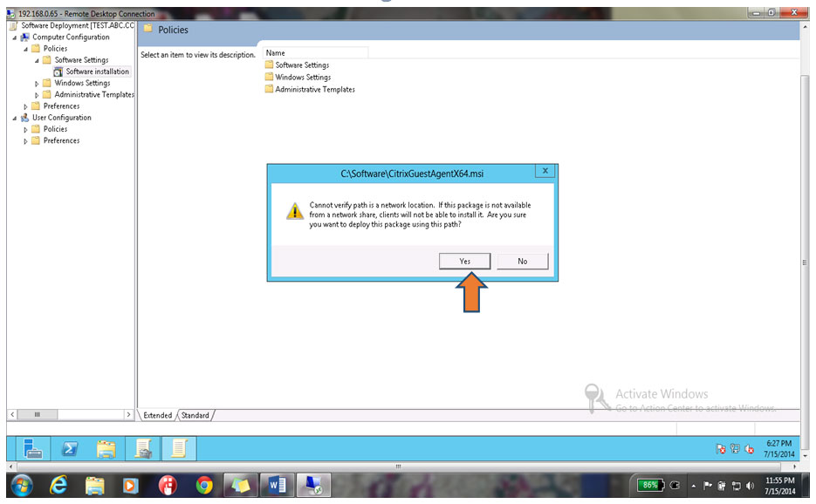Launch PowerShell from the remote taskbar
The width and height of the screenshot is (816, 504).
(x=70, y=448)
